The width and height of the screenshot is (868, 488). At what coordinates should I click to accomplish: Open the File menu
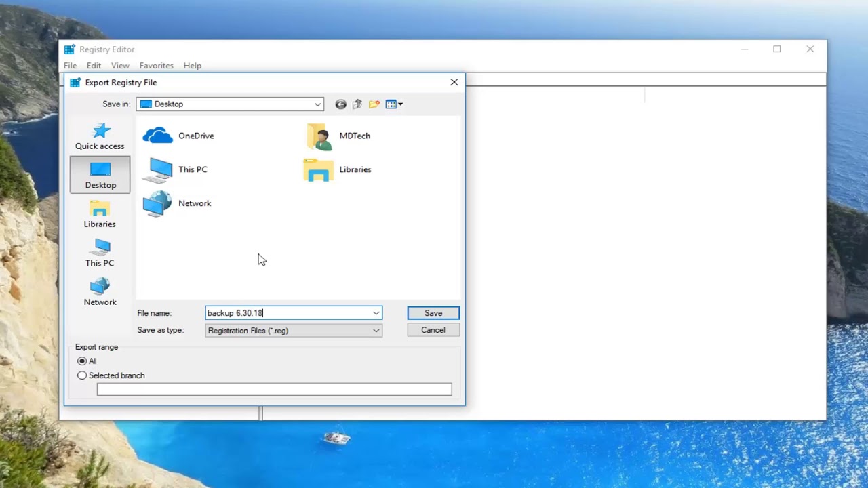70,65
